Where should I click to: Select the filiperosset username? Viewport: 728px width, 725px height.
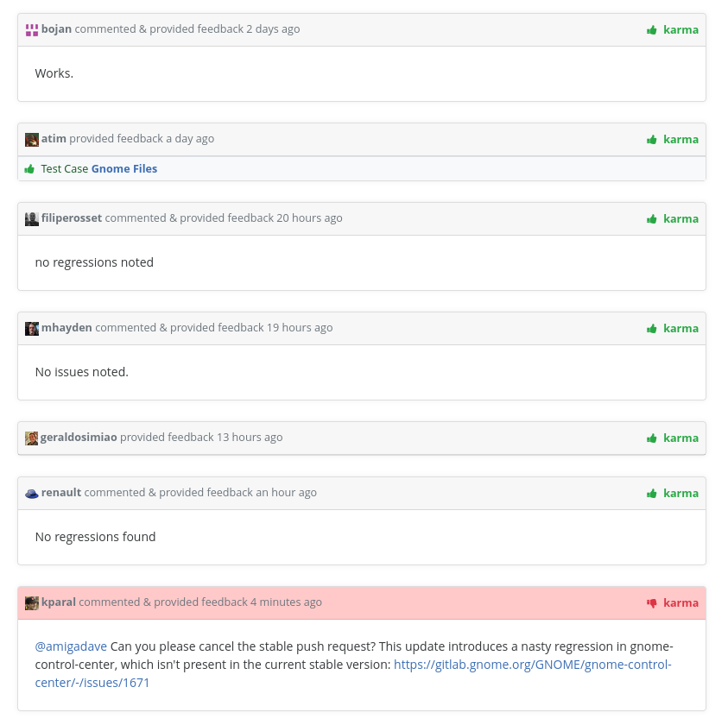72,217
